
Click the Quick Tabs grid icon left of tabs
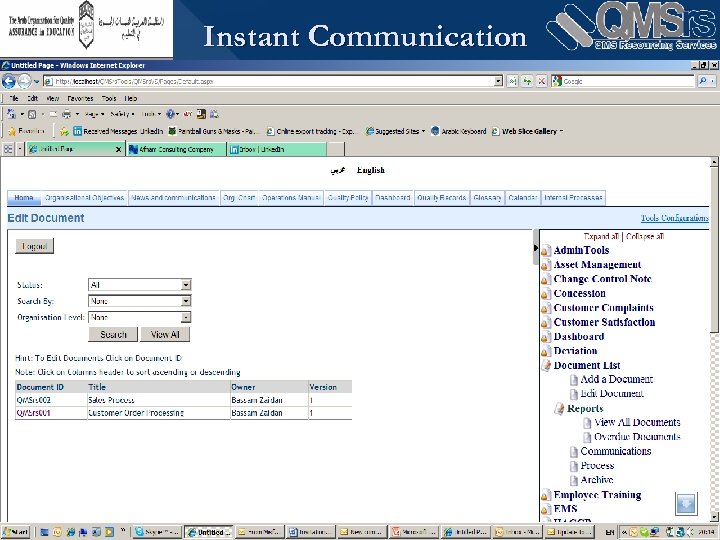8,149
